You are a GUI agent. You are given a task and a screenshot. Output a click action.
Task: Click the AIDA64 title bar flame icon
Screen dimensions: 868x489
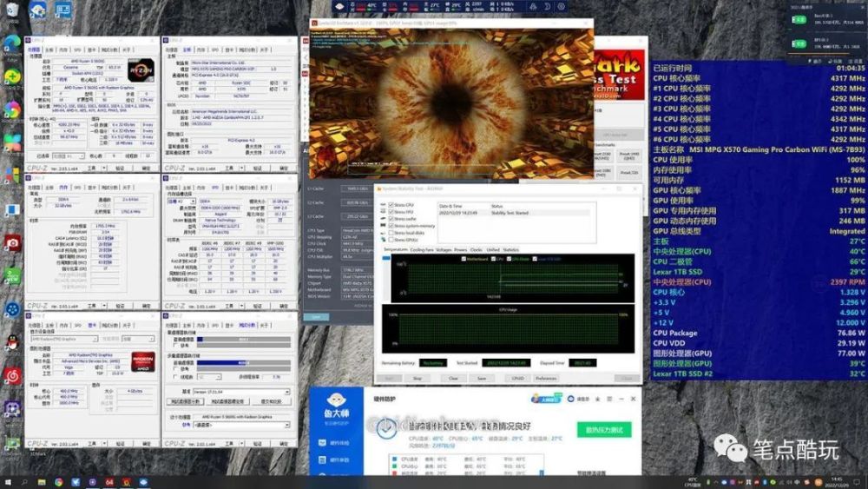click(380, 188)
